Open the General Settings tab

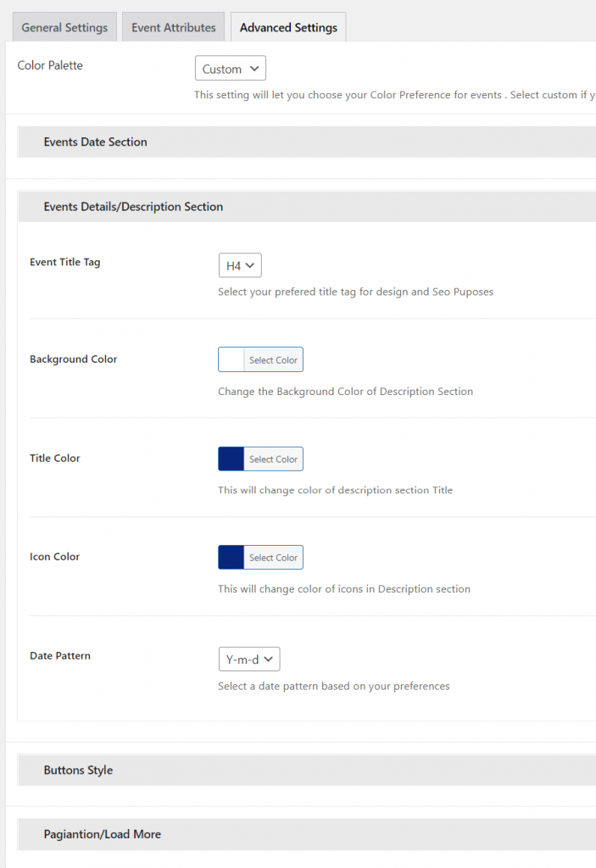(64, 27)
